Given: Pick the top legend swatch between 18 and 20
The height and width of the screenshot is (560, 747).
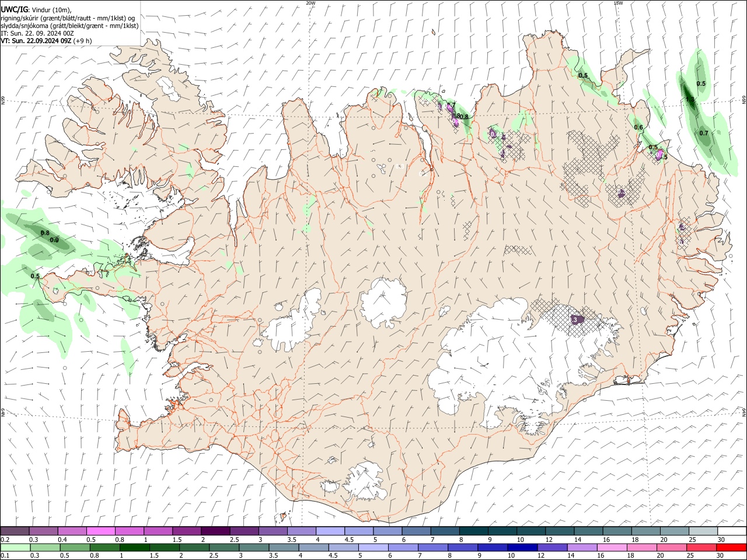Looking at the screenshot, I should [x=646, y=531].
